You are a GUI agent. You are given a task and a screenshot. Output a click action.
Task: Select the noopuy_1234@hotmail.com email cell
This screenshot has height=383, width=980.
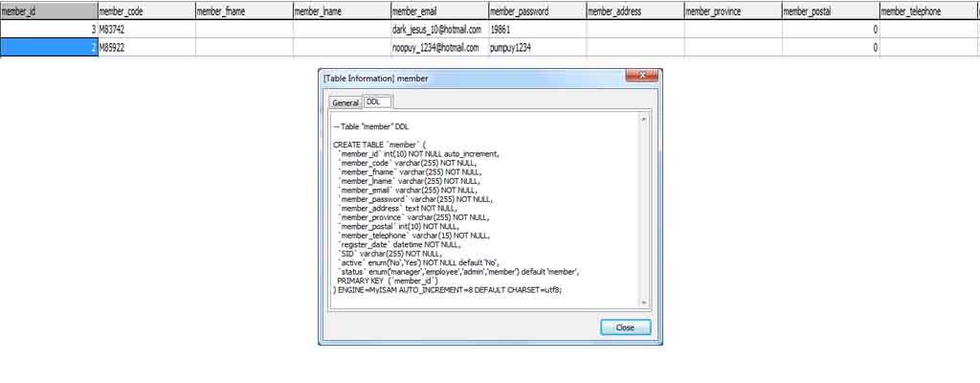440,48
